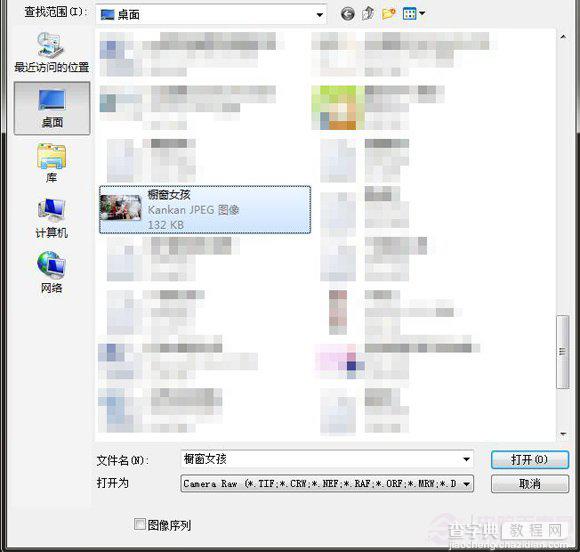Click the scroll up arrow of file list
The height and width of the screenshot is (552, 580).
(x=563, y=37)
